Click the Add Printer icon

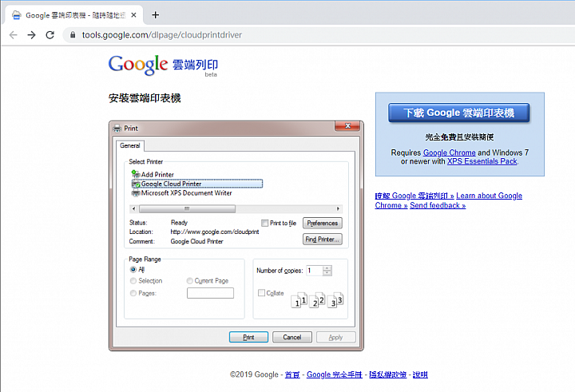(x=136, y=174)
